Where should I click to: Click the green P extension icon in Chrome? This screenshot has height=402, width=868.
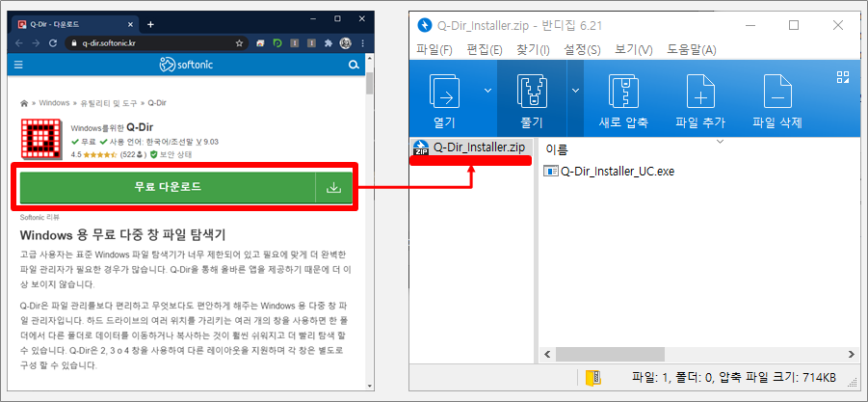point(277,42)
